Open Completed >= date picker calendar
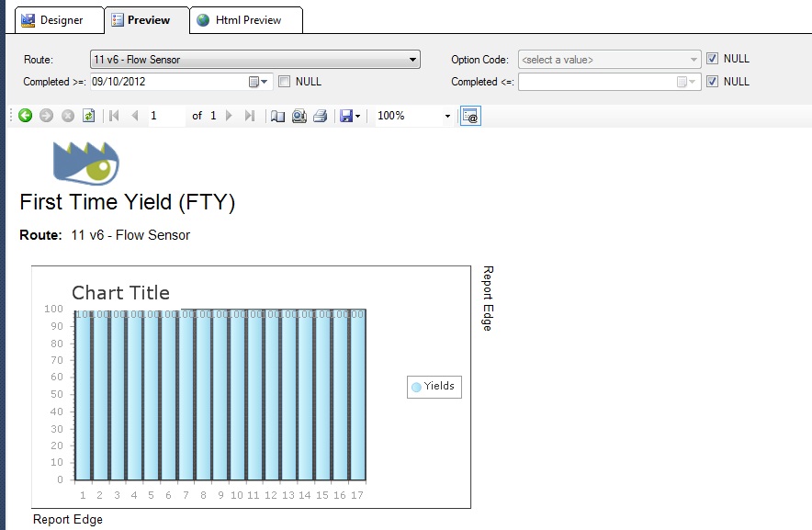 point(258,82)
